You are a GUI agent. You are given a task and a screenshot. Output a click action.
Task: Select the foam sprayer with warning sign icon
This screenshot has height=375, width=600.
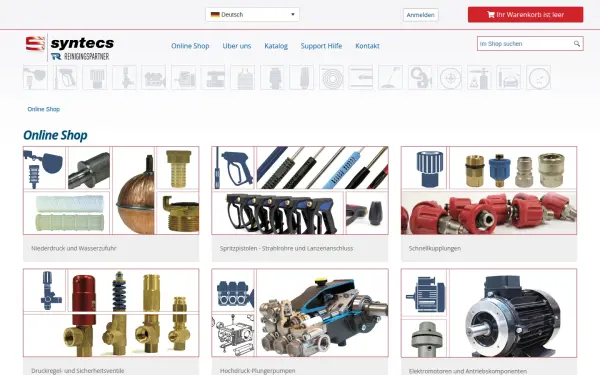point(479,77)
